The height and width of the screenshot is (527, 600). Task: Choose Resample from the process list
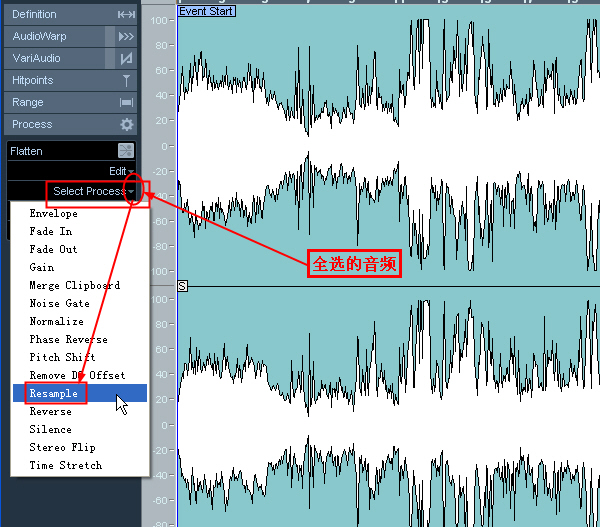54,393
